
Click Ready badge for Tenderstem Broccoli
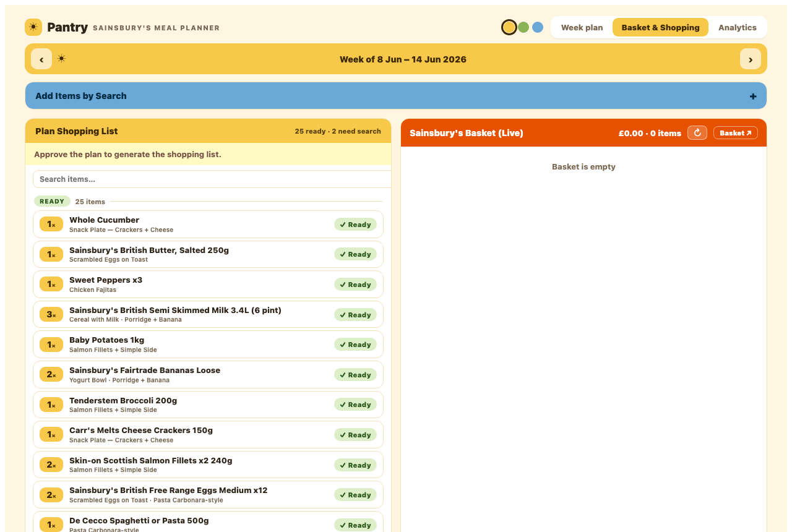356,405
